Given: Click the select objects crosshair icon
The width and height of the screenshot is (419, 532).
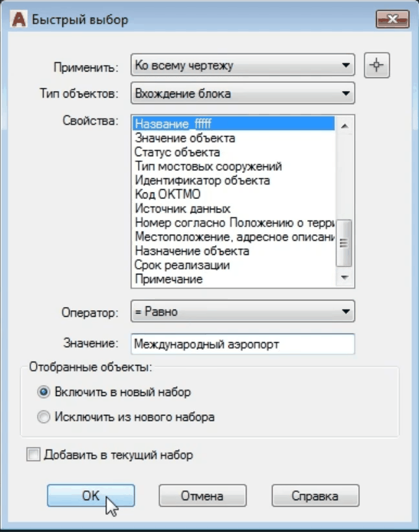Looking at the screenshot, I should [377, 66].
